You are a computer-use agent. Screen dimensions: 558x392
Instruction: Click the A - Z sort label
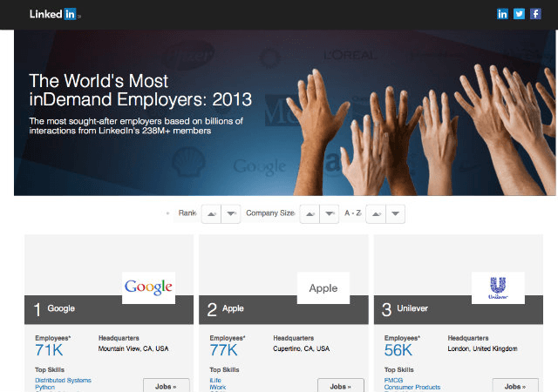pos(352,213)
